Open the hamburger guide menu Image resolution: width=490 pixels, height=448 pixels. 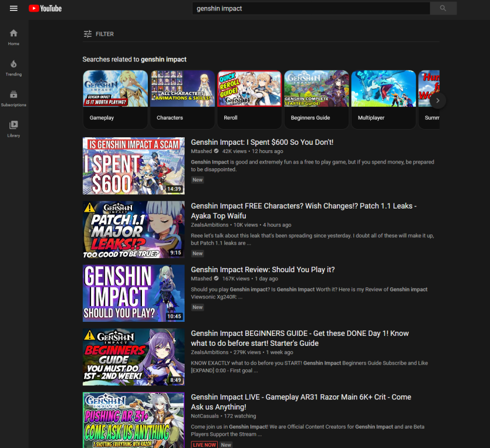click(13, 8)
